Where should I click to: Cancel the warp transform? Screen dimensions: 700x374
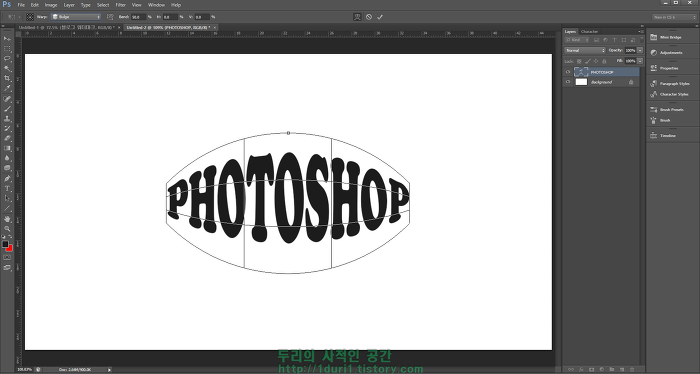point(369,17)
